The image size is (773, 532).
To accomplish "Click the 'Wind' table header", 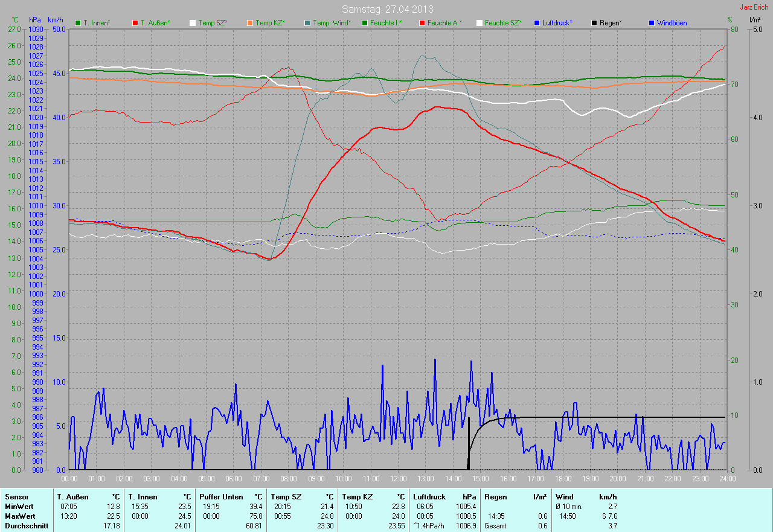I will [x=564, y=496].
